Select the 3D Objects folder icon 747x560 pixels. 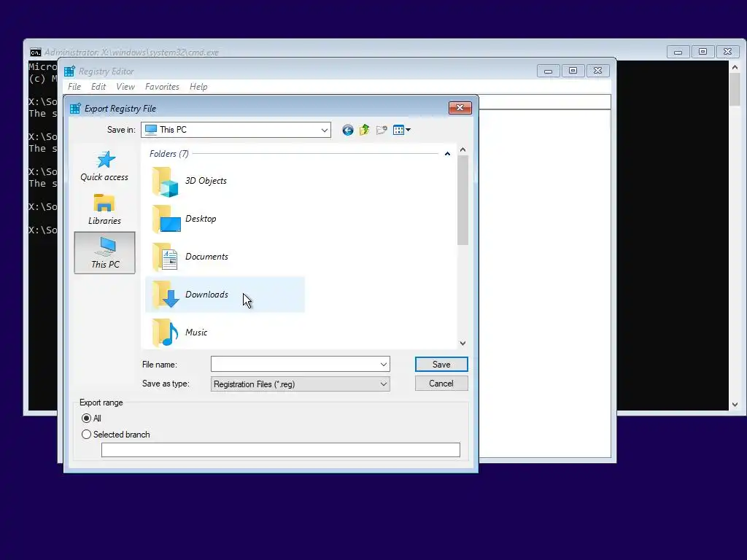click(165, 182)
